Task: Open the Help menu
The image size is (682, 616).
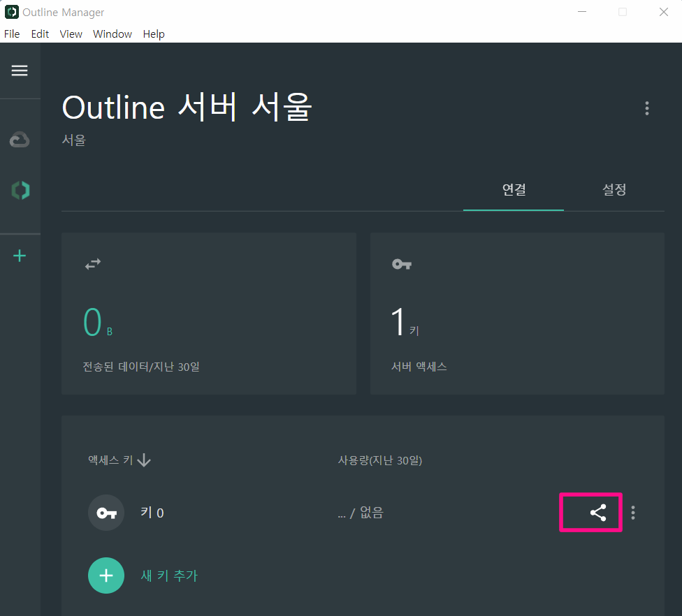Action: (x=154, y=34)
